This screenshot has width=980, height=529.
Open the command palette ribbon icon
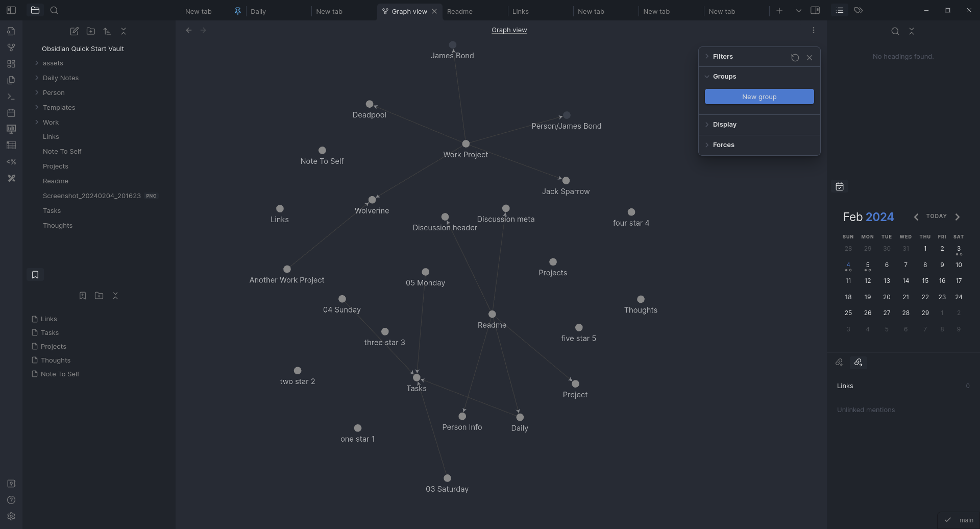tap(11, 97)
